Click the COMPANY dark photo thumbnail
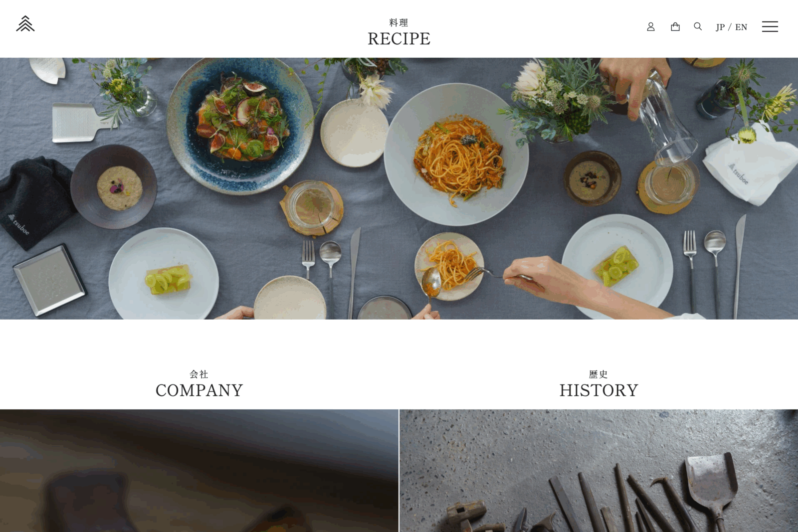Image resolution: width=798 pixels, height=532 pixels. [199, 471]
